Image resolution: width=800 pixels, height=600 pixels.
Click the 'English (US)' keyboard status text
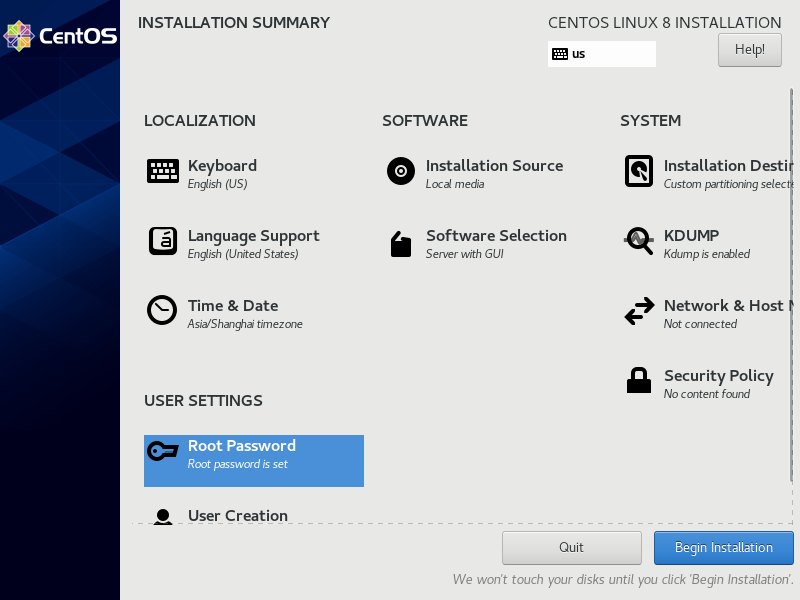pos(217,184)
